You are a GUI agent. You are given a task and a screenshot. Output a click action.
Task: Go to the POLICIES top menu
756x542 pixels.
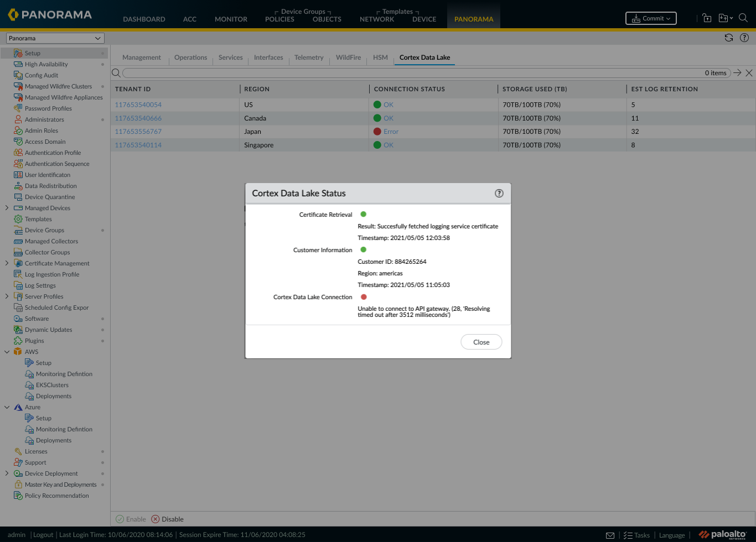279,19
